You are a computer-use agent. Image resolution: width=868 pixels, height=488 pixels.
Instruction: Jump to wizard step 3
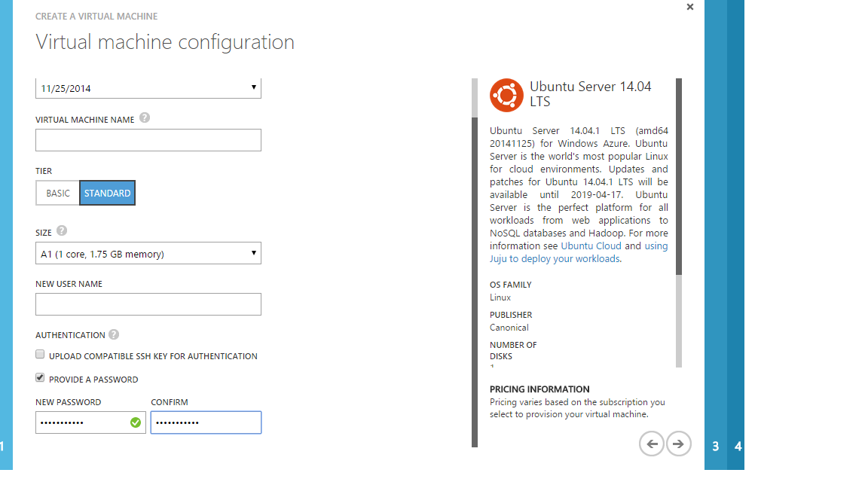[x=716, y=446]
